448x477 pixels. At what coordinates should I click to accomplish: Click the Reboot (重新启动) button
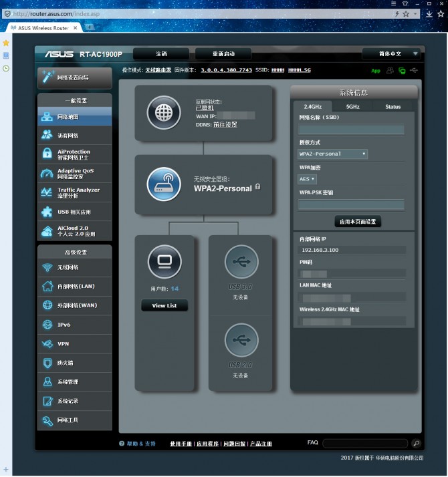pos(223,54)
